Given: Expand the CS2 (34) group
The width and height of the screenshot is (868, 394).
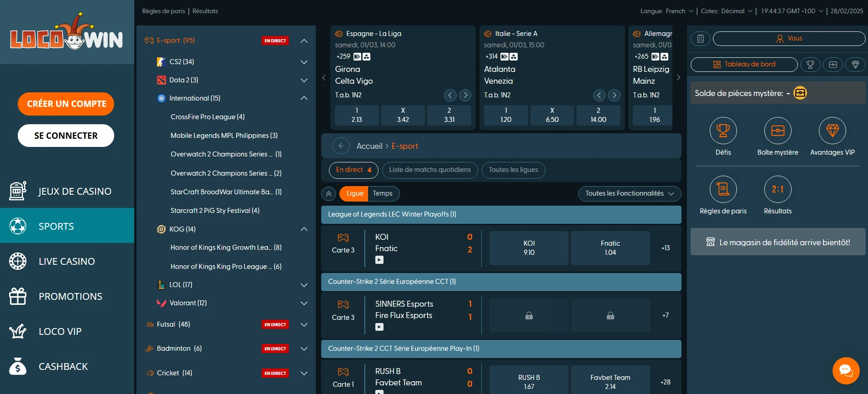Looking at the screenshot, I should click(x=304, y=62).
